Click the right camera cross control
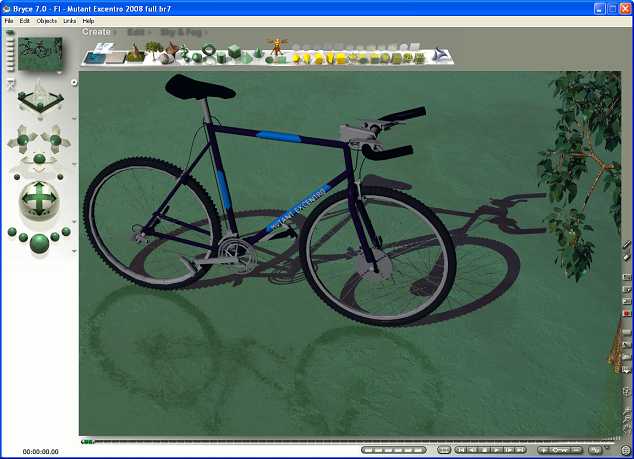Image resolution: width=634 pixels, height=459 pixels. pos(56,140)
